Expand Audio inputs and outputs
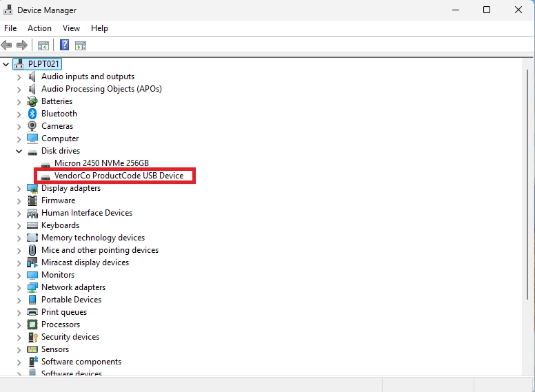This screenshot has height=392, width=535. [x=19, y=77]
